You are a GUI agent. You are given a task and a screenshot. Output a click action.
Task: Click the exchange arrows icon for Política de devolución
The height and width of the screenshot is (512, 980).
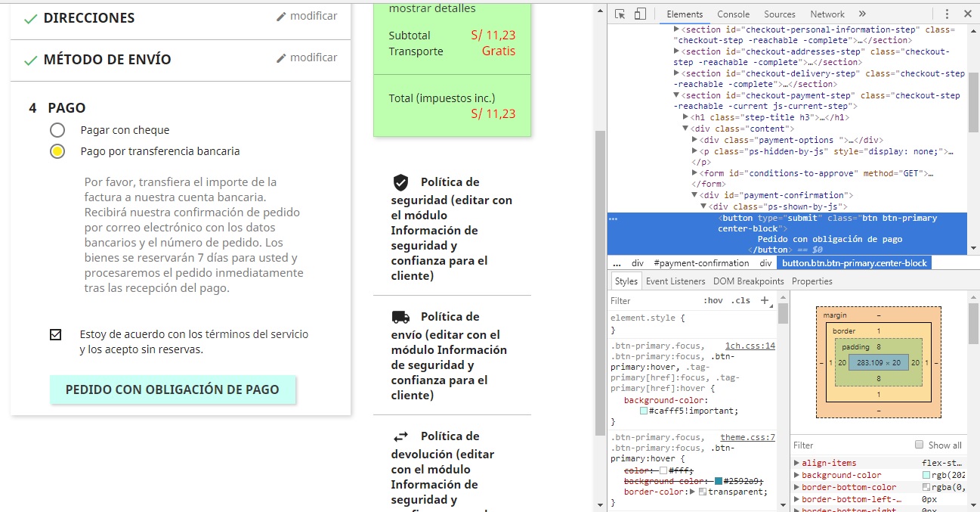[x=400, y=436]
